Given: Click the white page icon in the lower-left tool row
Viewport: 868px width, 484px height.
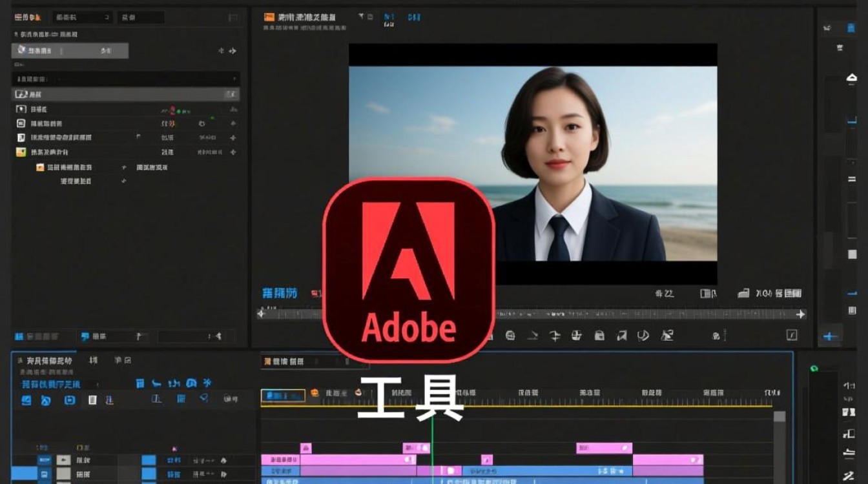Looking at the screenshot, I should (x=92, y=400).
